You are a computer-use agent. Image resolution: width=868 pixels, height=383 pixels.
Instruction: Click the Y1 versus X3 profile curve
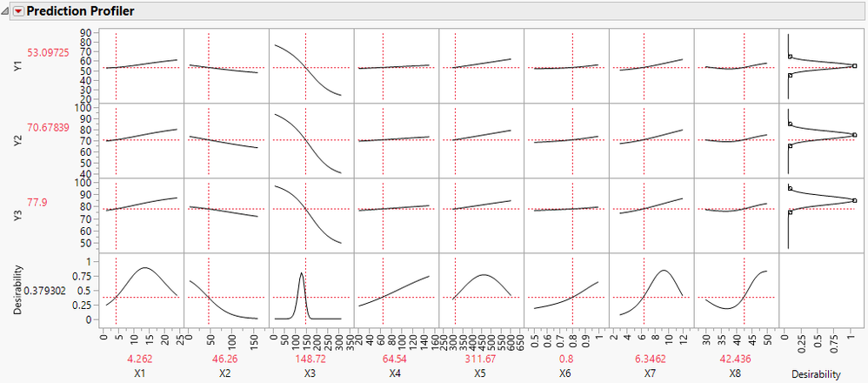click(310, 65)
